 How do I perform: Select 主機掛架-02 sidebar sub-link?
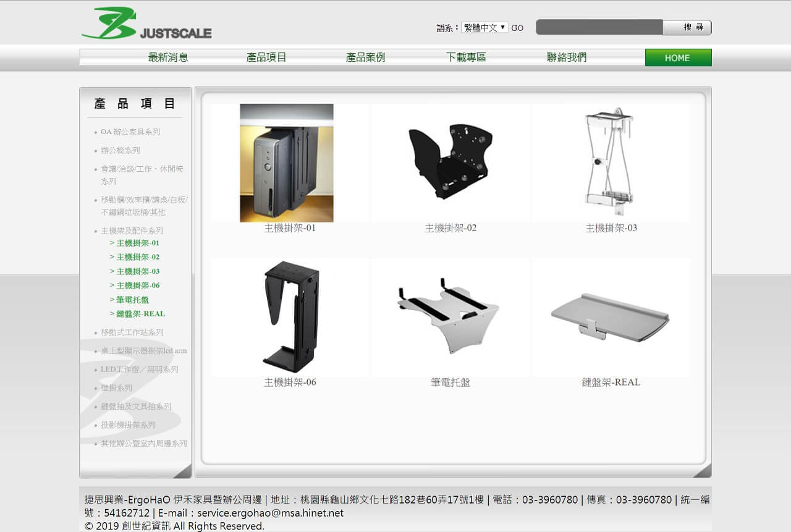(x=138, y=257)
